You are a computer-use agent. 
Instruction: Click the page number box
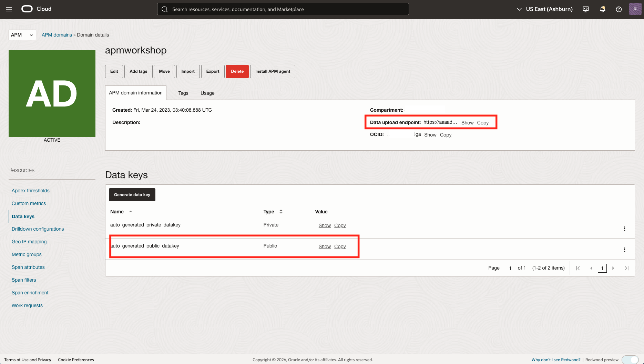602,268
